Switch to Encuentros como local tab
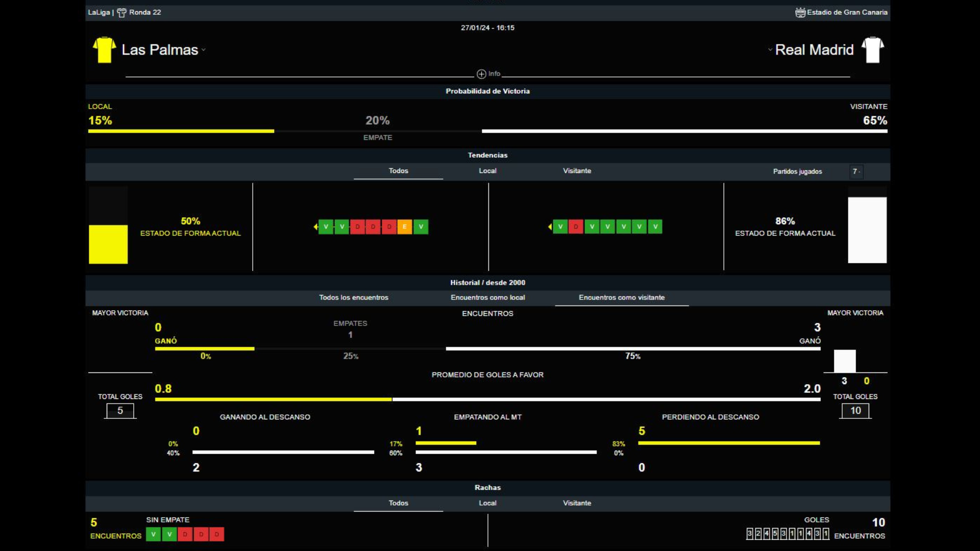This screenshot has height=551, width=980. tap(487, 297)
